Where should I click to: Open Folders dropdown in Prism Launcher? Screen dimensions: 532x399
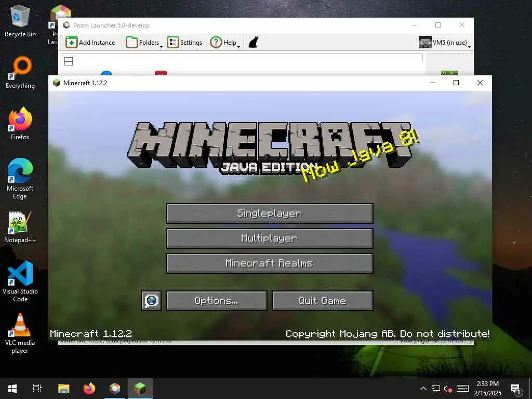coord(144,43)
